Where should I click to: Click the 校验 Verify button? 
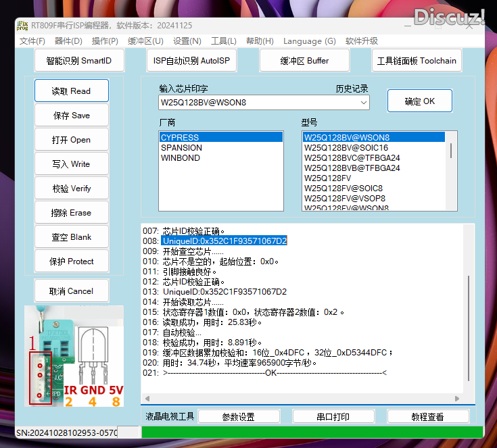[x=72, y=189]
